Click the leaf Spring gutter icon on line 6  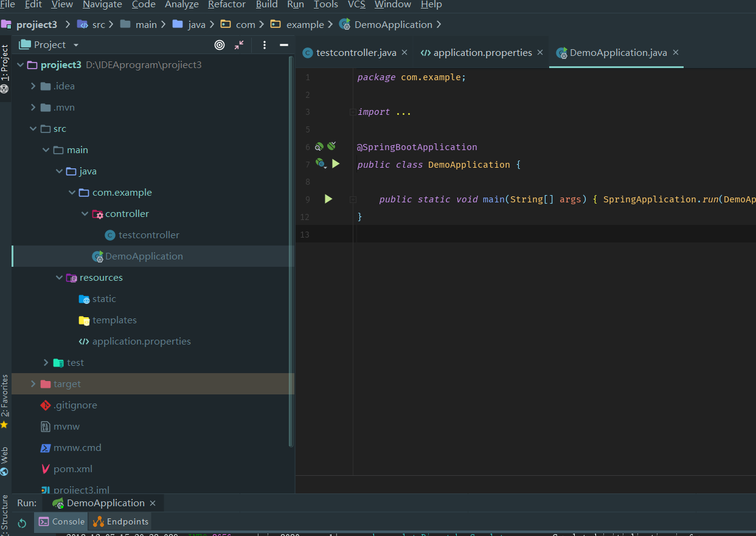331,146
